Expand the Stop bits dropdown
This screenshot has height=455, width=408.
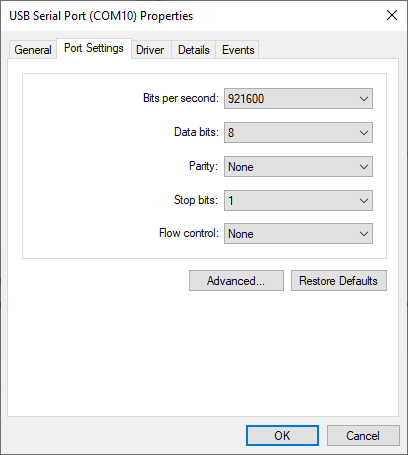point(298,201)
